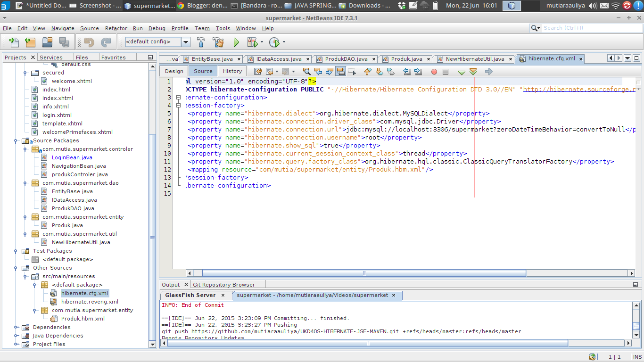644x362 pixels.
Task: Open the default config dropdown
Action: [185, 42]
